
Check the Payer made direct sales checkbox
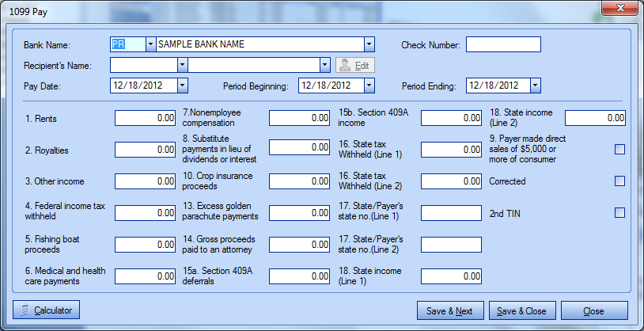(619, 149)
